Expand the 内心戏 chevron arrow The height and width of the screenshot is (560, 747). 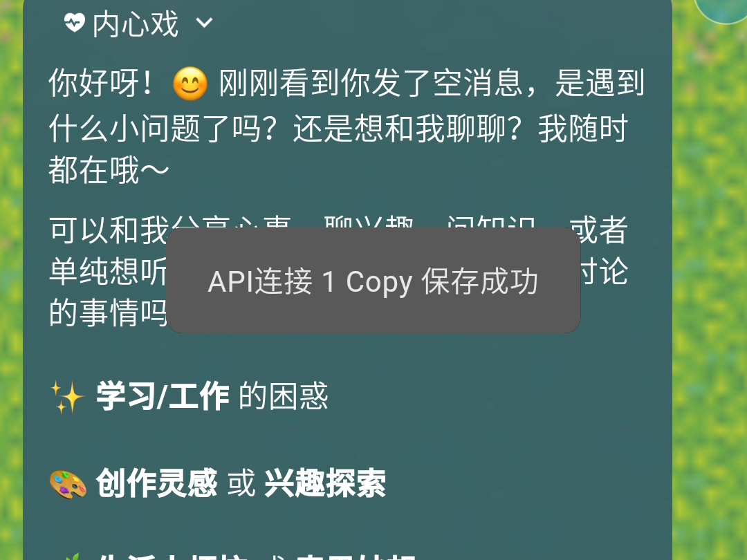tap(204, 23)
